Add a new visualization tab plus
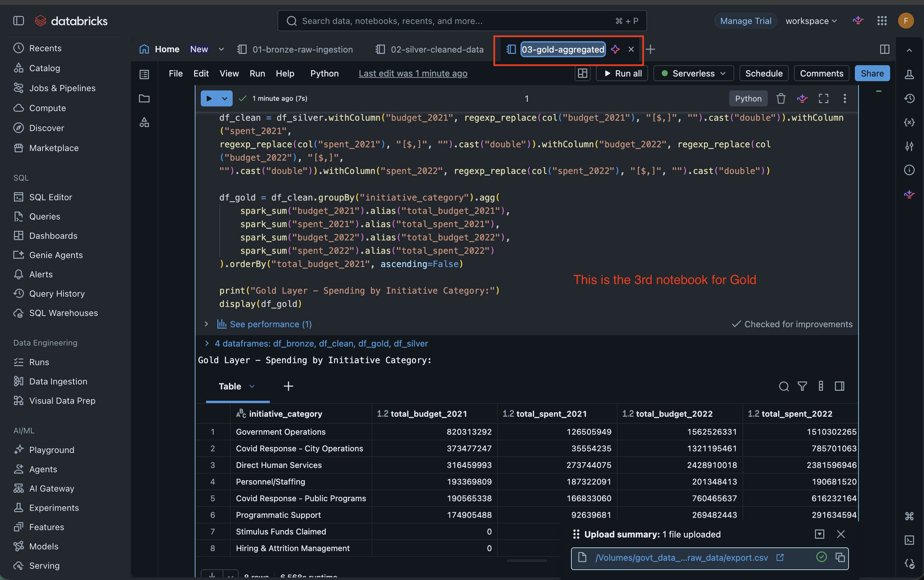This screenshot has width=924, height=580. coord(288,386)
